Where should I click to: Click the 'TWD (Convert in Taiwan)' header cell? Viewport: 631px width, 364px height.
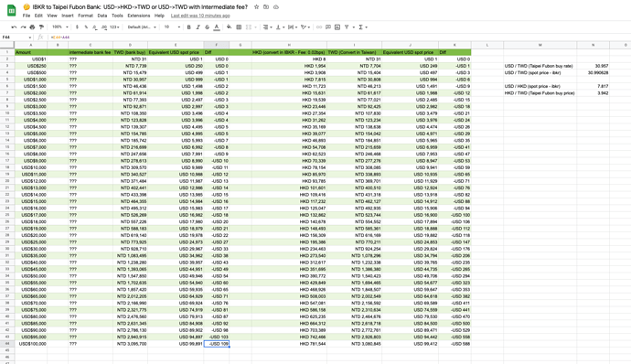(354, 52)
